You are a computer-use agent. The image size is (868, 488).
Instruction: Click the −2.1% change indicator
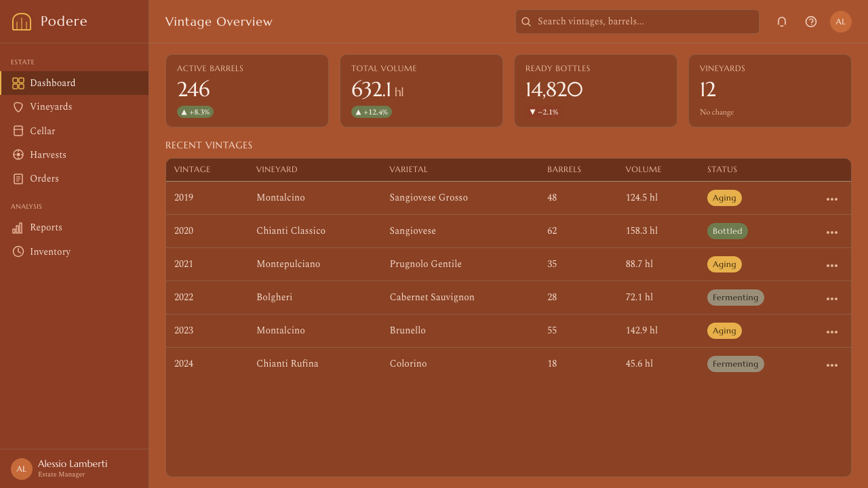coord(544,112)
